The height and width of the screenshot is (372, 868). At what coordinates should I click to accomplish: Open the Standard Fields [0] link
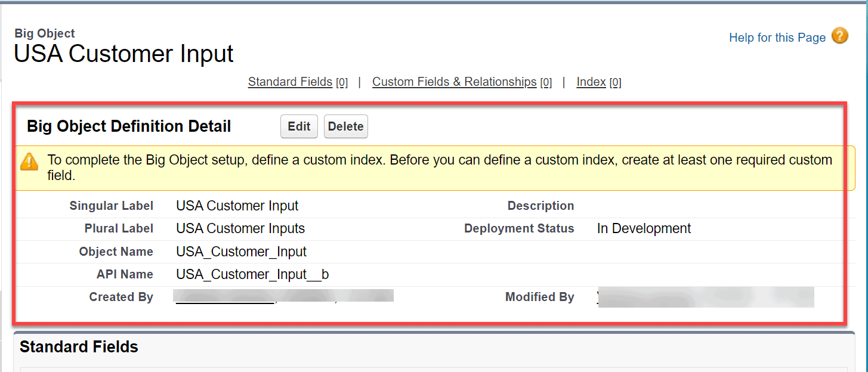coord(290,82)
